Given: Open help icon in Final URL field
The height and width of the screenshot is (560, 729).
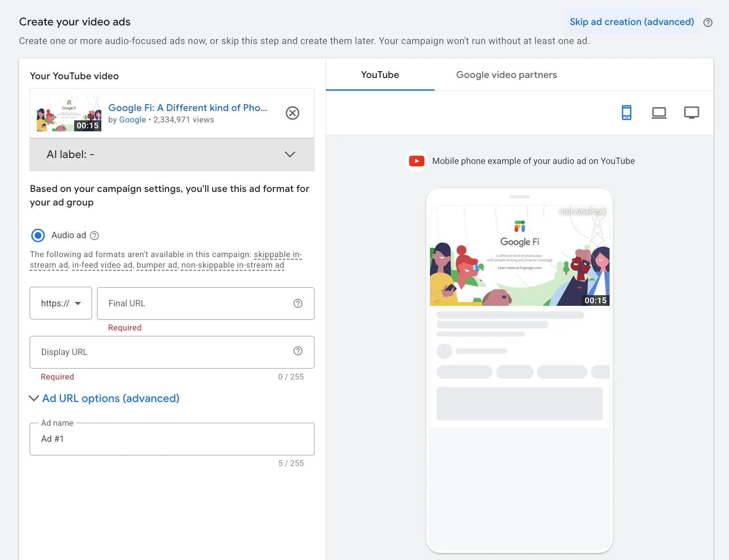Looking at the screenshot, I should pyautogui.click(x=298, y=303).
